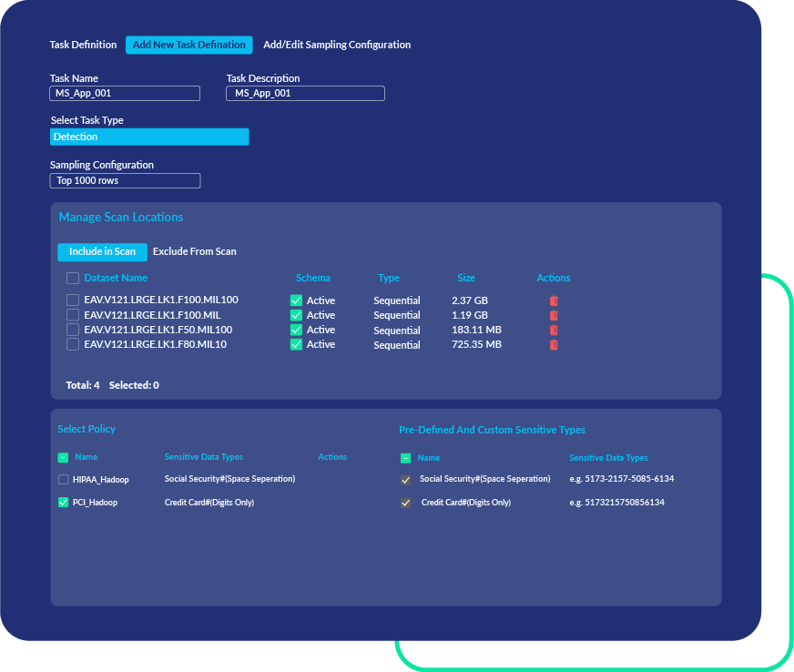Switch to the Task Definition tab

tap(83, 45)
